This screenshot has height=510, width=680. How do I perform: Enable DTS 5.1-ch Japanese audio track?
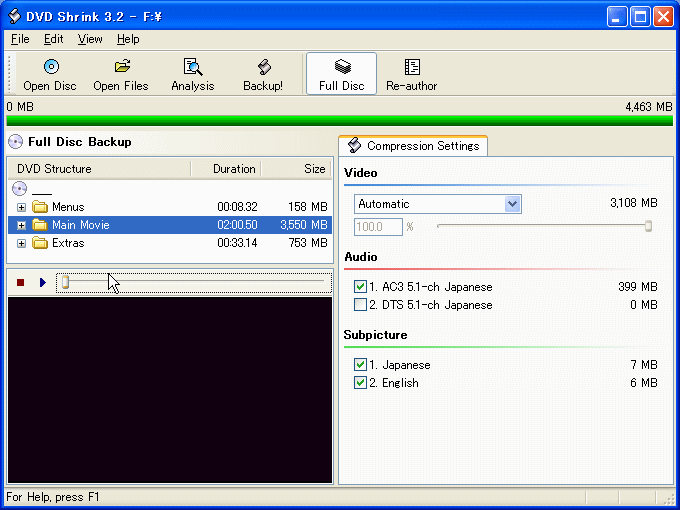[x=360, y=305]
